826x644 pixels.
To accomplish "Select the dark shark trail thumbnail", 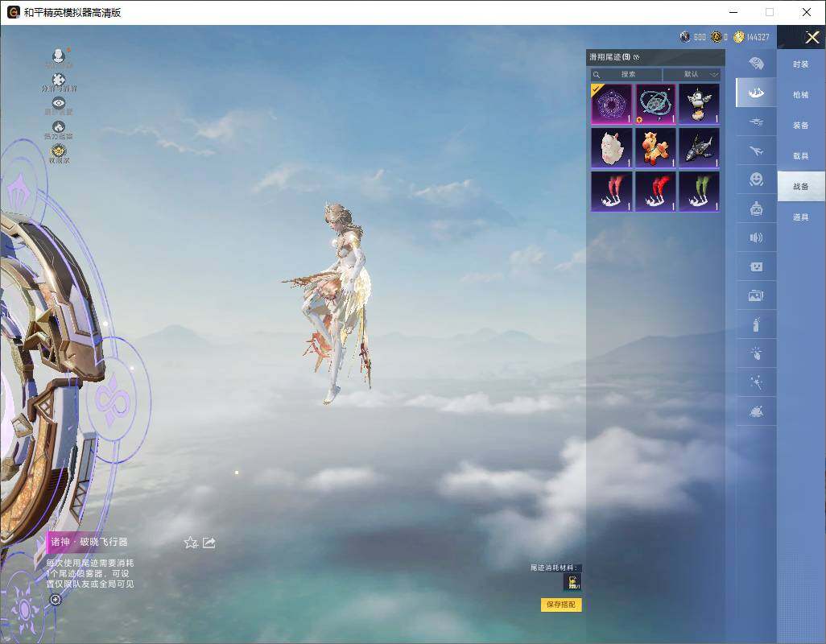I will coord(699,148).
